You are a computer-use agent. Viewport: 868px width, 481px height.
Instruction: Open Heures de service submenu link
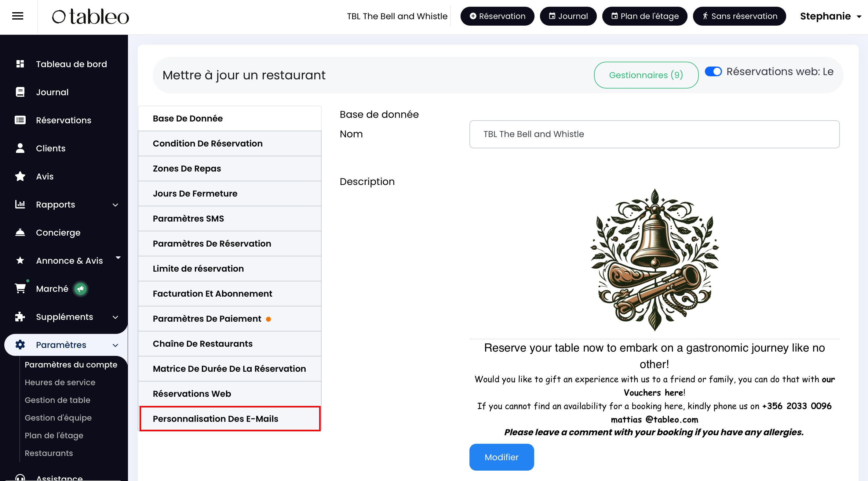[60, 382]
